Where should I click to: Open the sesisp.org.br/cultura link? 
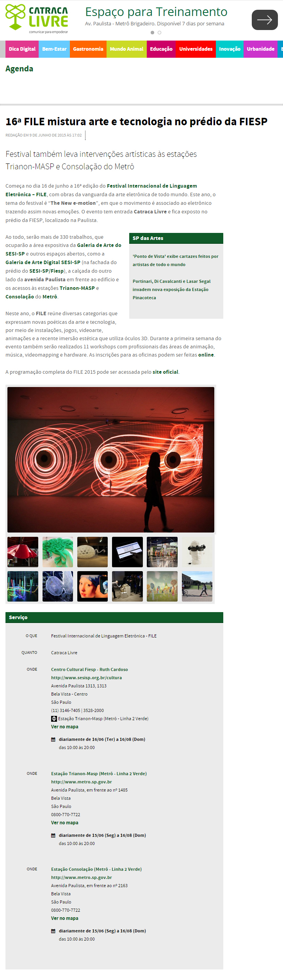[x=86, y=678]
